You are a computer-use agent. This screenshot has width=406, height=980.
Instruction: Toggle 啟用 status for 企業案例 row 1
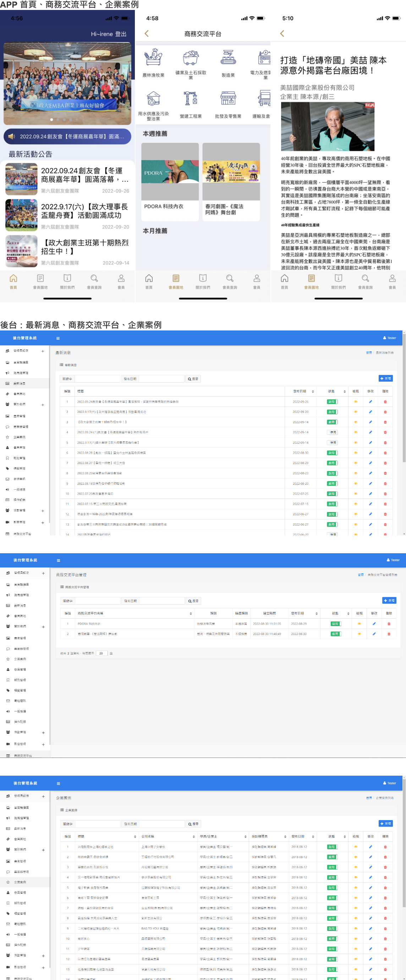coord(332,847)
